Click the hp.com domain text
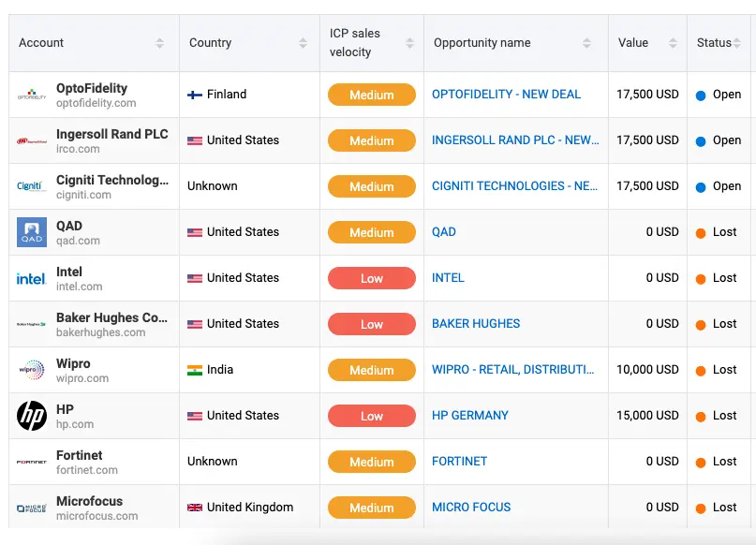This screenshot has height=545, width=756. 75,424
